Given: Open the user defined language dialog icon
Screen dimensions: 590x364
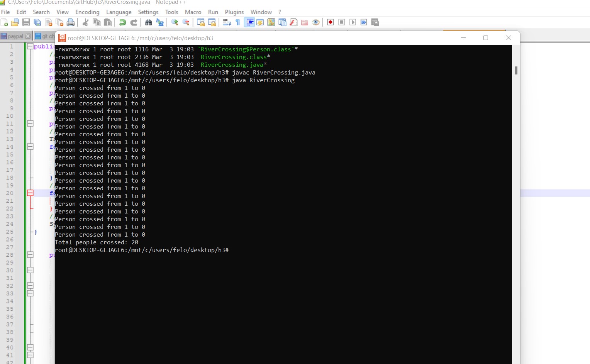Looking at the screenshot, I should [260, 22].
